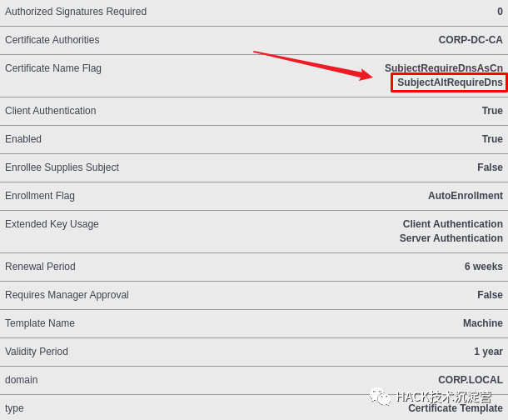
Task: Click the CORP-DC-CA certificate authority value
Action: (471, 40)
